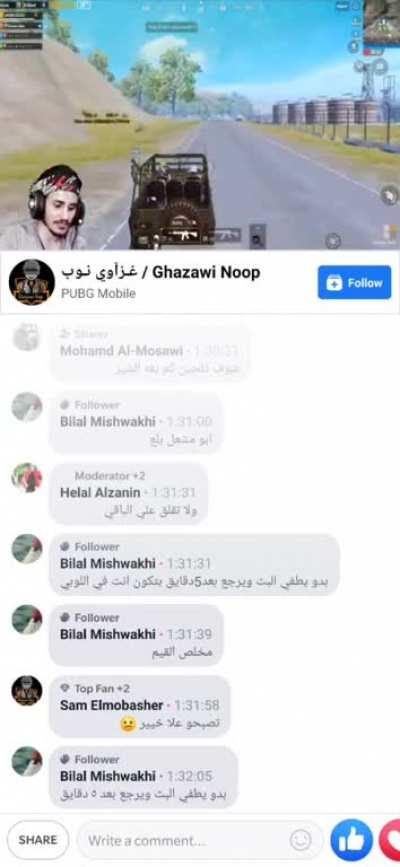This screenshot has width=400, height=867.
Task: Click the SHARE button
Action: click(x=38, y=840)
